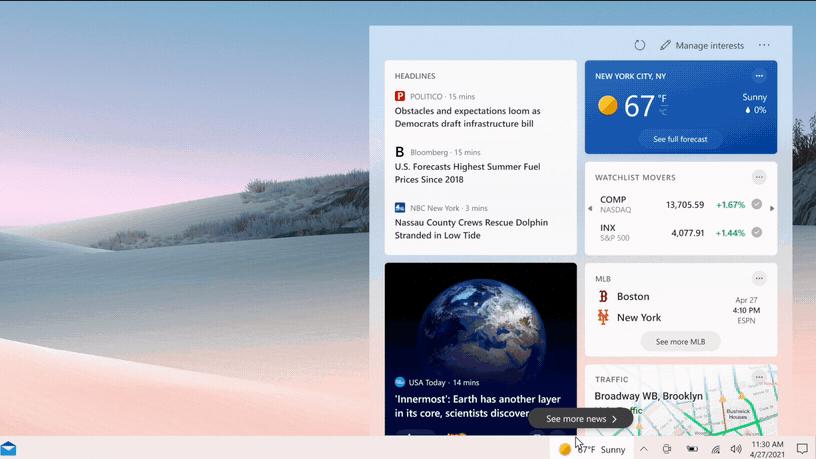This screenshot has height=459, width=816.
Task: Click the New York Mets logo
Action: point(603,317)
